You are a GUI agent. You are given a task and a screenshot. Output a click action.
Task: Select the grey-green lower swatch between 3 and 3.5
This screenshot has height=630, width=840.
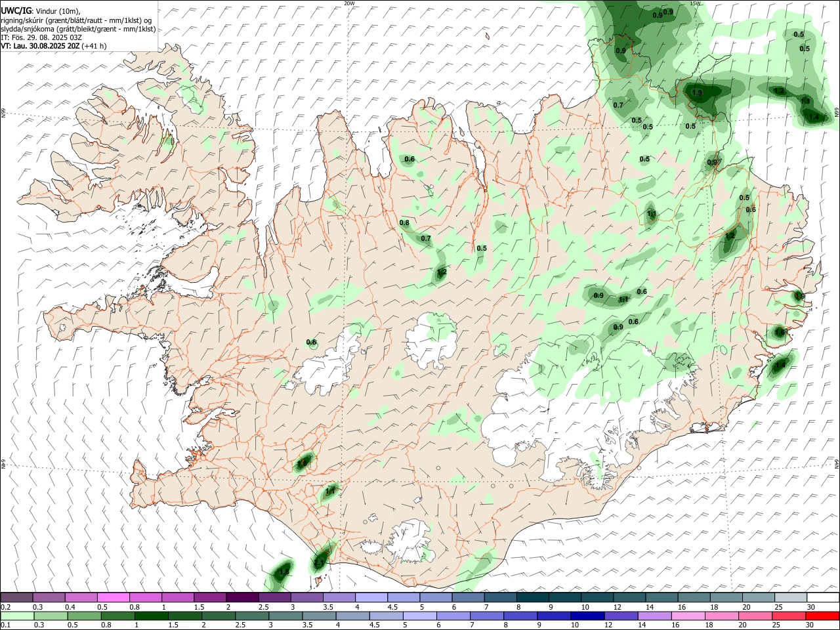click(285, 616)
